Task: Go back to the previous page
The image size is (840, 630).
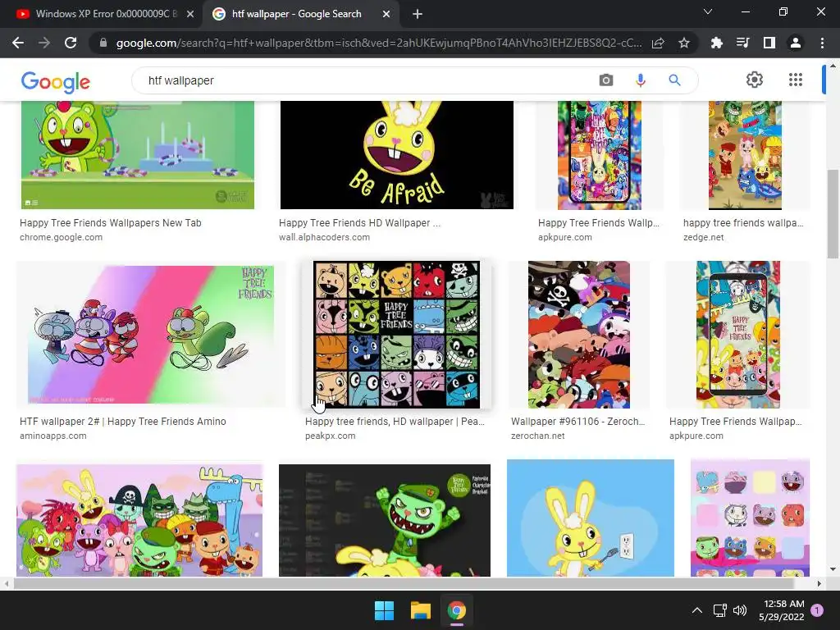Action: click(x=18, y=43)
